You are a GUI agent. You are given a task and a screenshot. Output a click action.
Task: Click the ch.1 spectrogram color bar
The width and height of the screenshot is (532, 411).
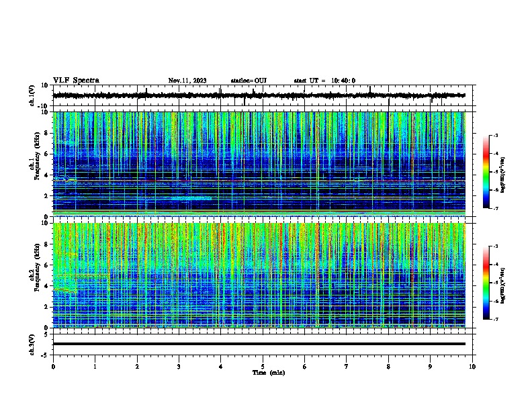pos(486,172)
